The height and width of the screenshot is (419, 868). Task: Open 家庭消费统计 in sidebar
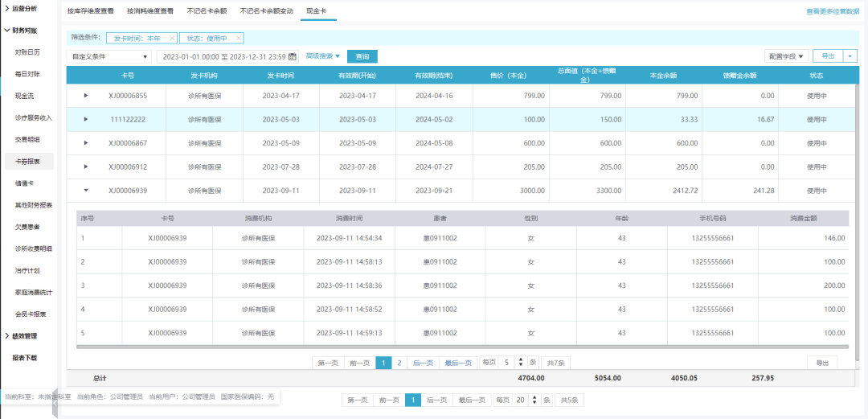pyautogui.click(x=33, y=292)
